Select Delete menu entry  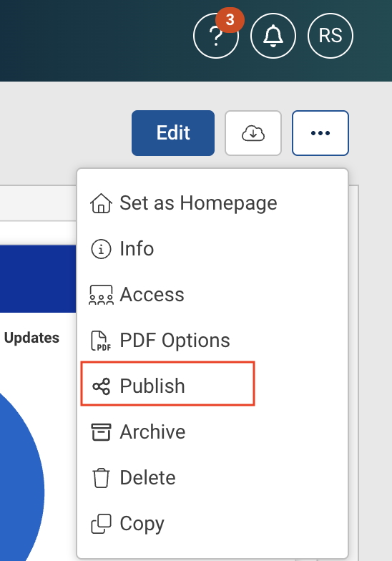point(212,478)
